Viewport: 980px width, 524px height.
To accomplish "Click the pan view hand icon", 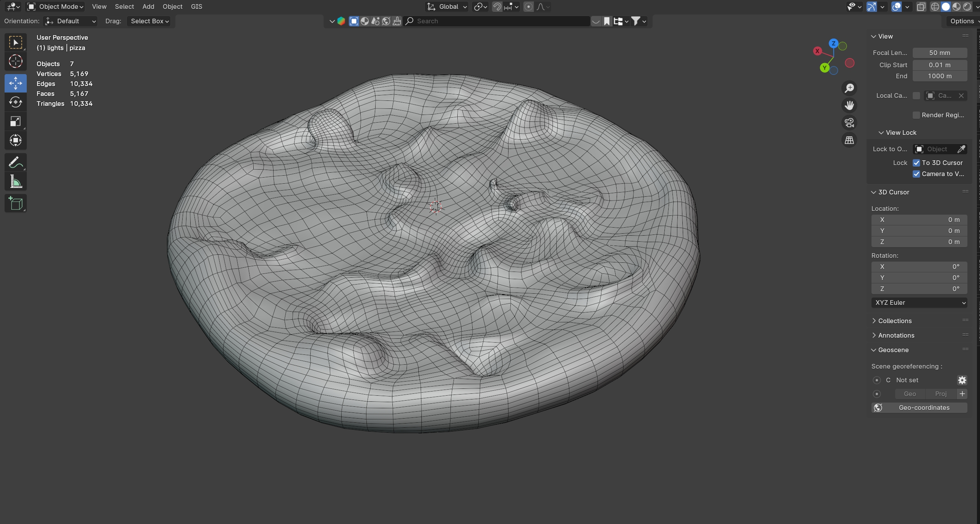I will [849, 105].
